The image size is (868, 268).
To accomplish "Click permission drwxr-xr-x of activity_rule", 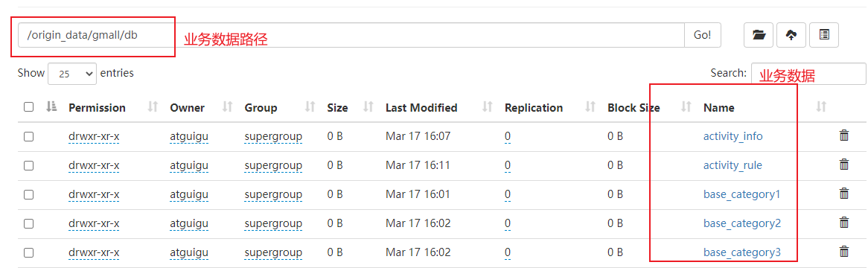I will click(x=94, y=165).
